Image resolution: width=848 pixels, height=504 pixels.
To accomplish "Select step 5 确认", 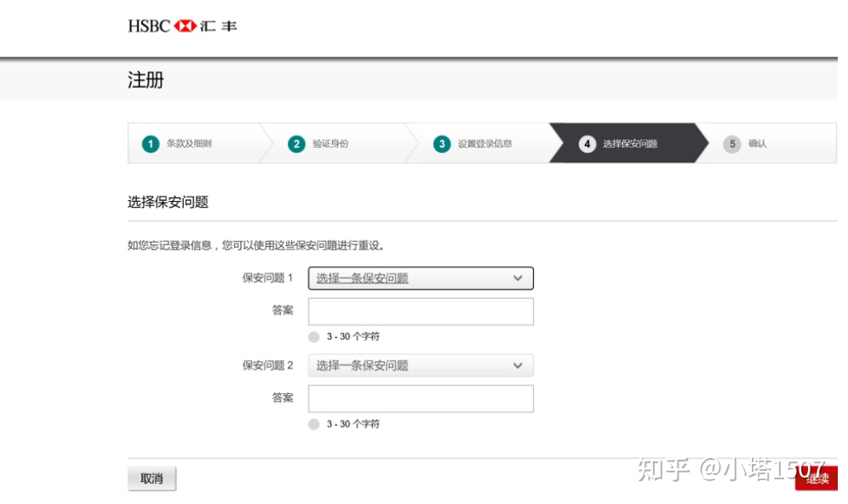I will click(768, 143).
